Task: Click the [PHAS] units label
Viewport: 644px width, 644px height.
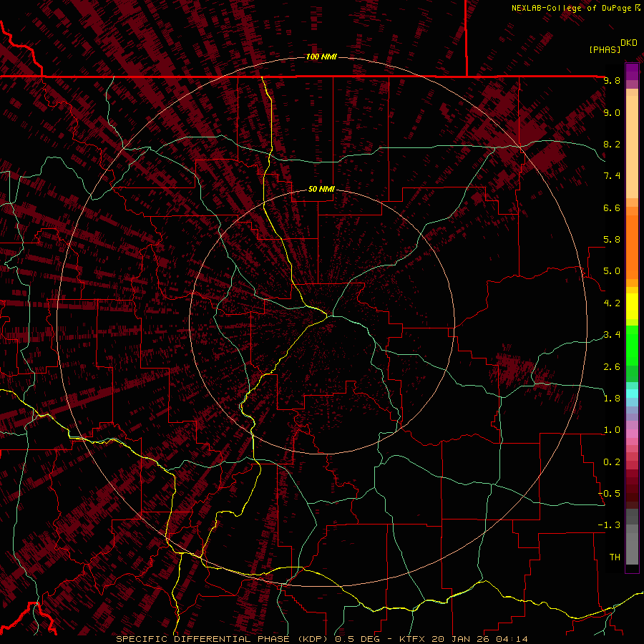Action: coord(605,49)
